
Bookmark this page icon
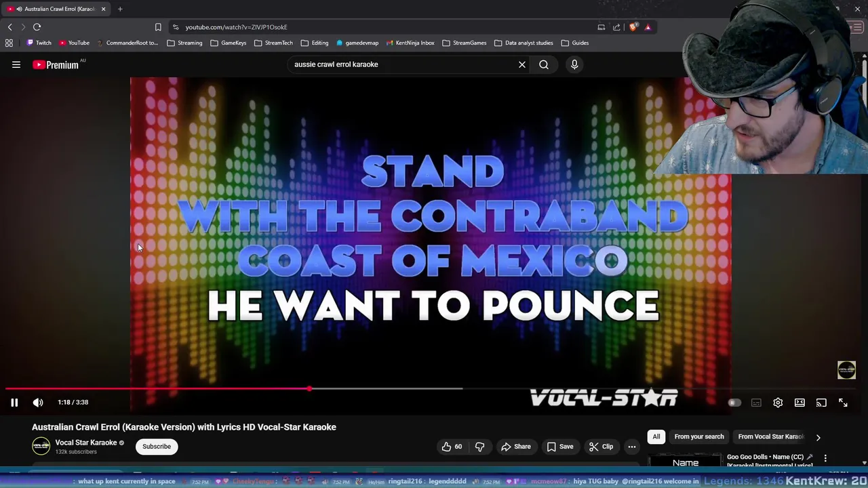coord(158,27)
